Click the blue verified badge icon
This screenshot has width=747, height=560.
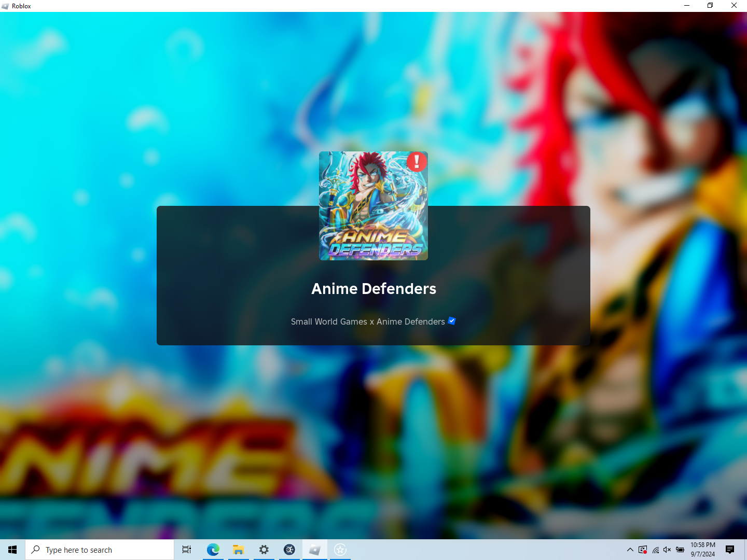[452, 321]
